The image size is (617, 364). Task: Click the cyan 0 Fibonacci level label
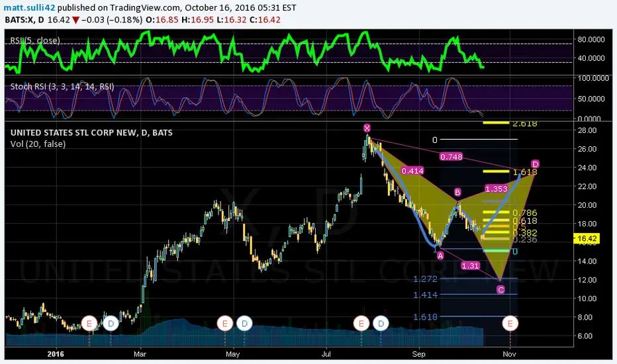tap(514, 251)
